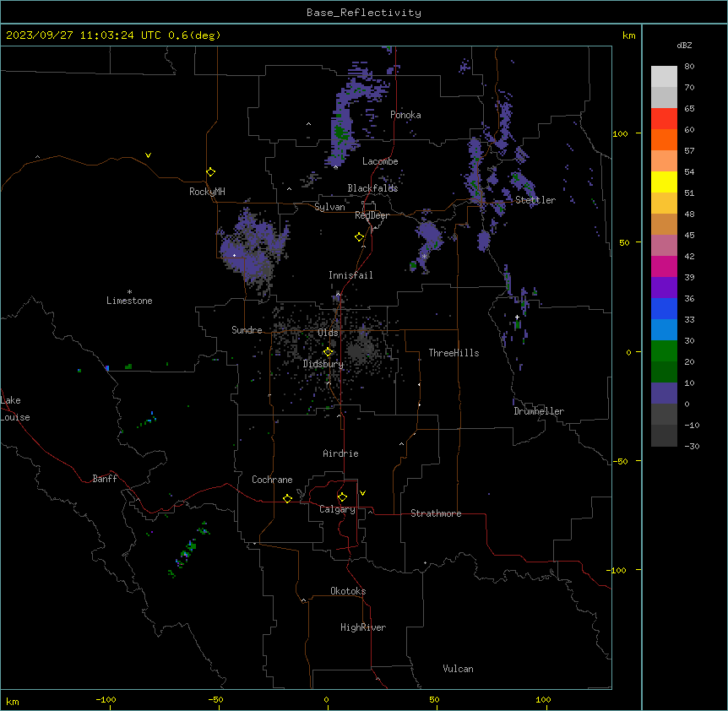Screen dimensions: 728x711
Task: Click the Innisfail city label
Action: click(350, 275)
